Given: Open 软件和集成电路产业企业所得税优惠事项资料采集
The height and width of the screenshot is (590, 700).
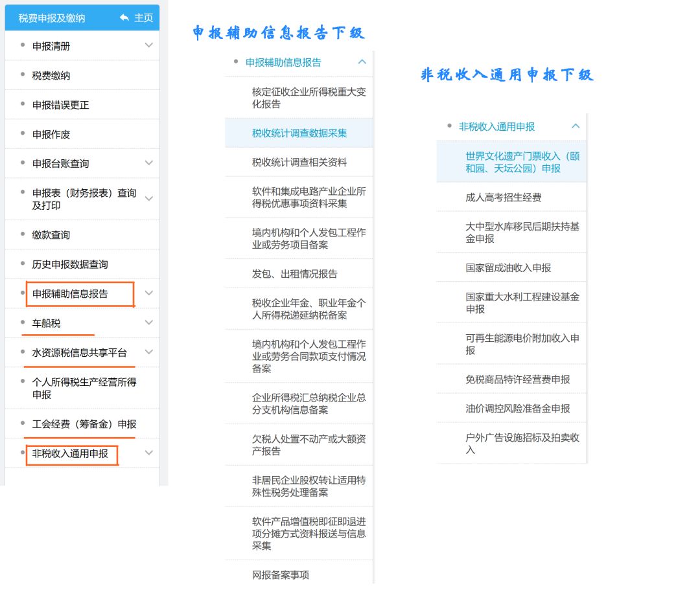Looking at the screenshot, I should [x=309, y=197].
